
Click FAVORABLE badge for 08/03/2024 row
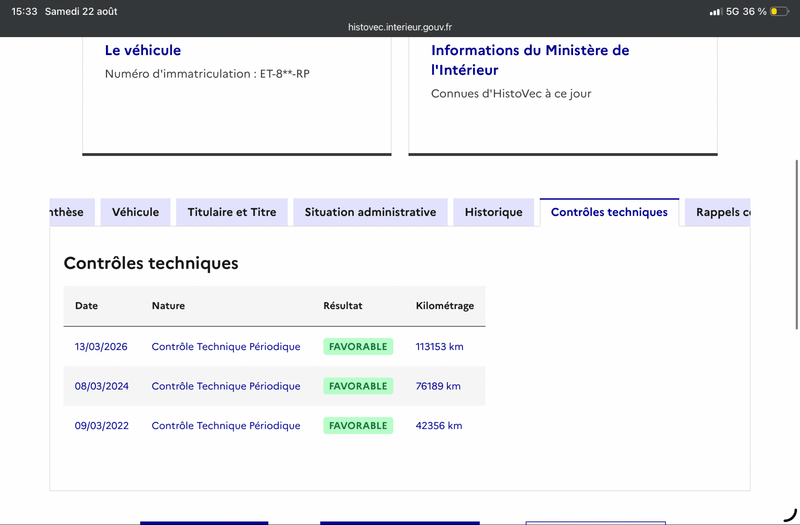coord(358,386)
